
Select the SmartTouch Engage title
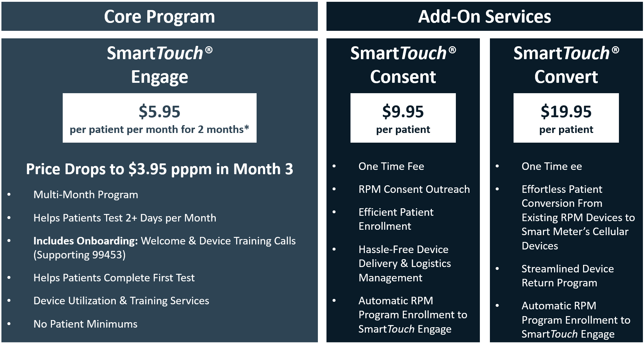(x=159, y=65)
